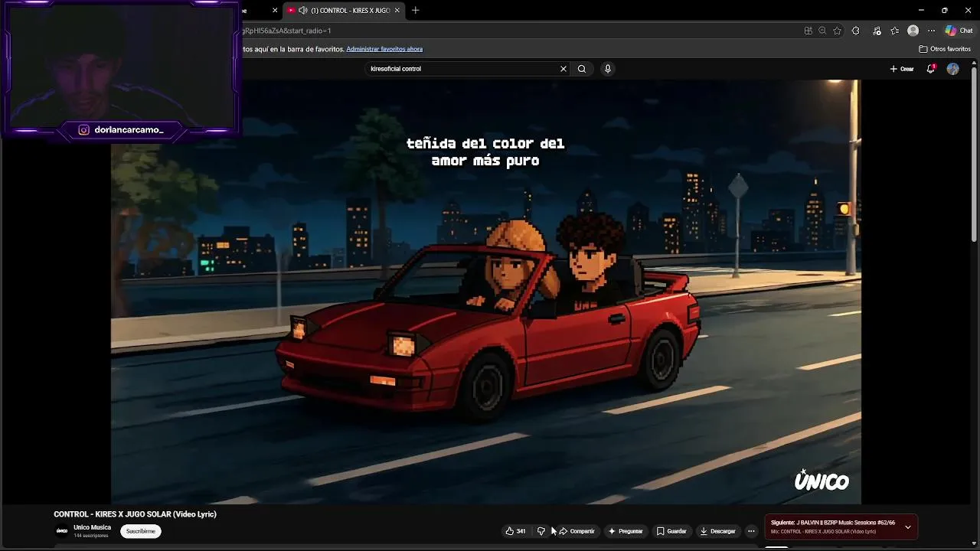Open browser extensions puzzle icon
The width and height of the screenshot is (980, 551).
[x=856, y=31]
